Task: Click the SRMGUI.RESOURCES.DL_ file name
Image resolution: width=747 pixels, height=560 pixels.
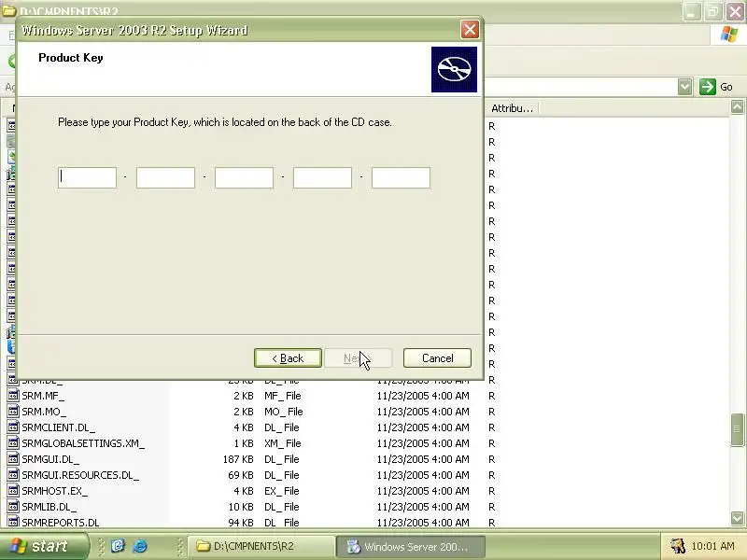Action: (x=80, y=475)
